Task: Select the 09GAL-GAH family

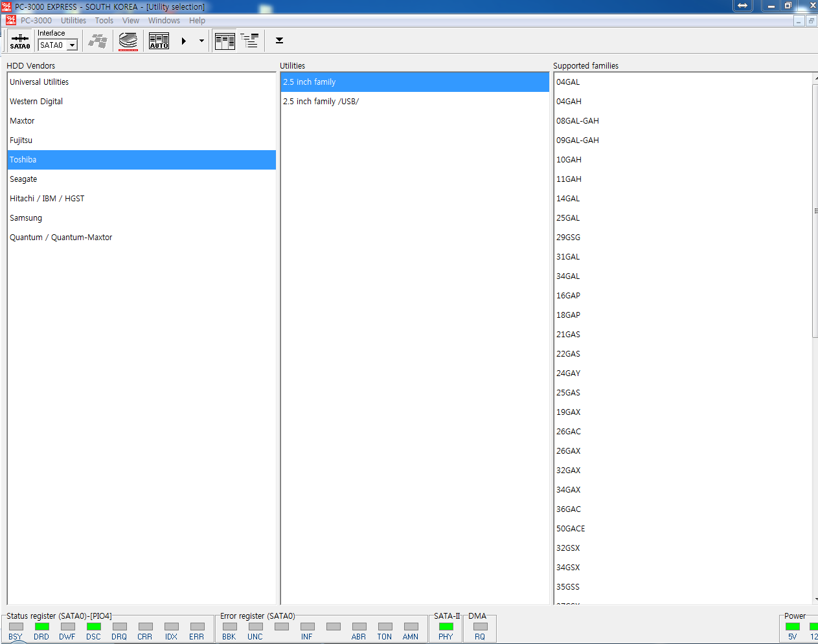Action: pos(683,140)
